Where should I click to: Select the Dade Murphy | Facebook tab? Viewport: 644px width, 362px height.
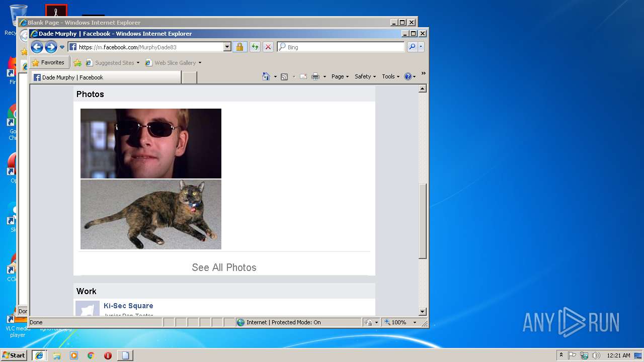tap(106, 77)
